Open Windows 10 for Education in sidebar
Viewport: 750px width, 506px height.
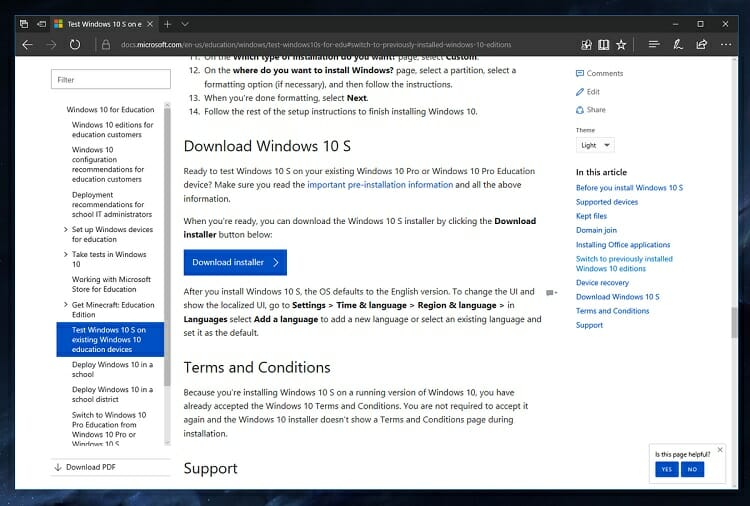click(110, 110)
